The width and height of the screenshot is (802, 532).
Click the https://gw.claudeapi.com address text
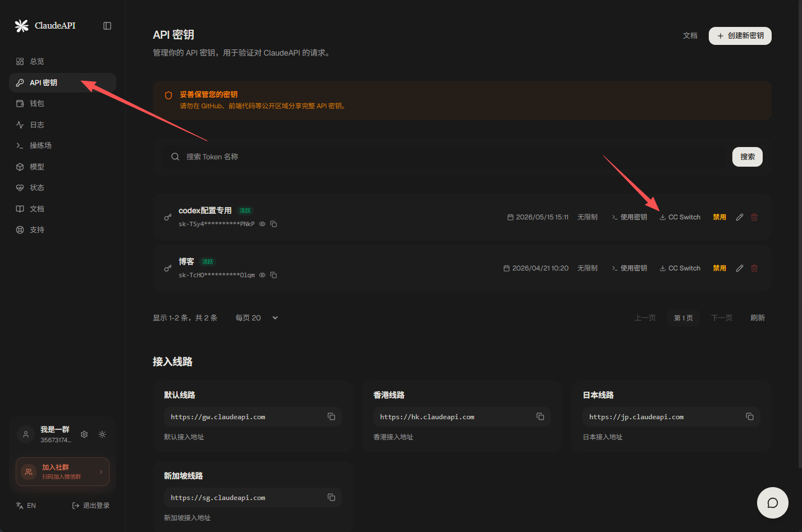pyautogui.click(x=218, y=417)
